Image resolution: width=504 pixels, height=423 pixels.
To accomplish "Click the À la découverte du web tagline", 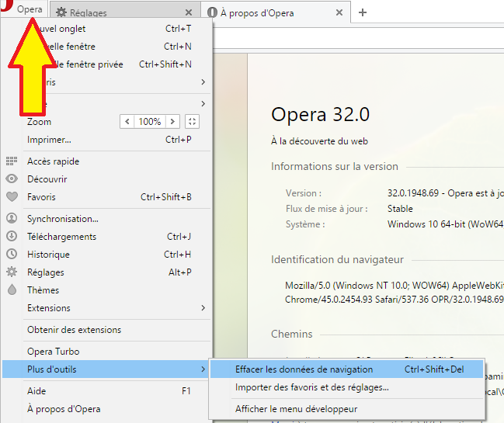I will click(x=319, y=141).
